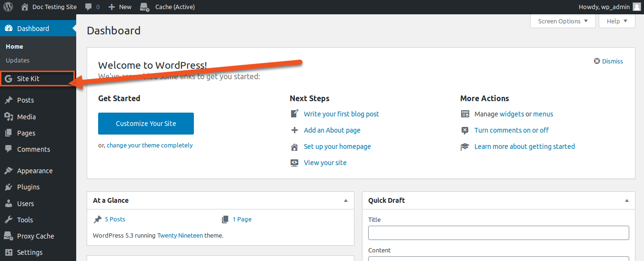
Task: Click the View your site link
Action: tap(325, 163)
